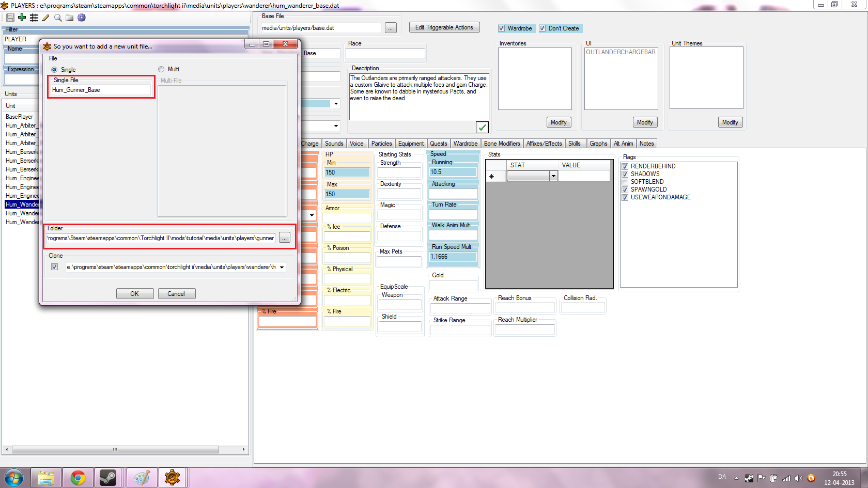Select the pencil edit icon

46,18
